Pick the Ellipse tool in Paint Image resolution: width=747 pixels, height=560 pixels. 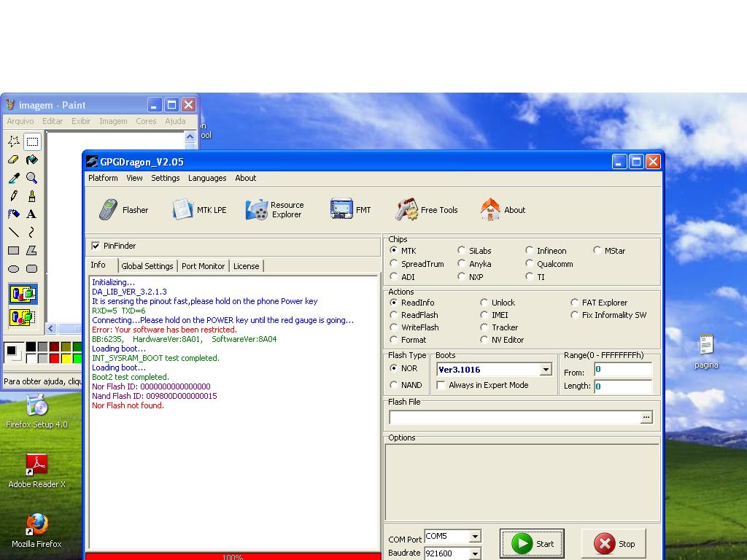[x=14, y=268]
